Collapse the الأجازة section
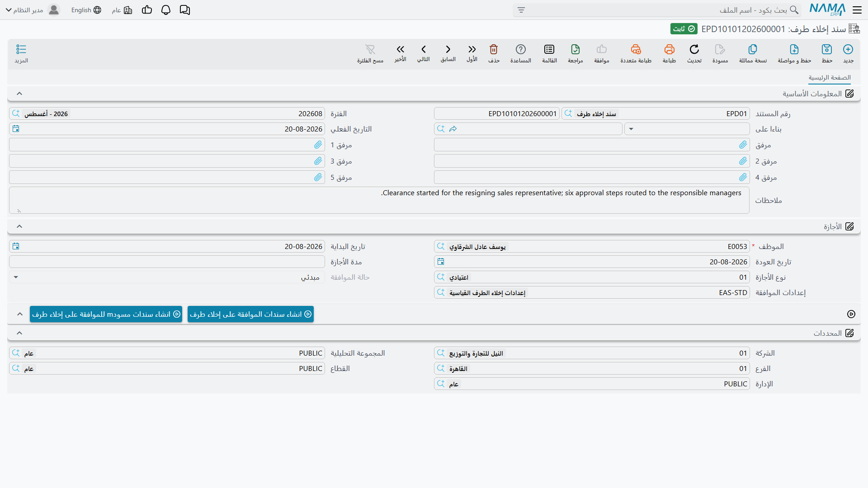 tap(19, 226)
